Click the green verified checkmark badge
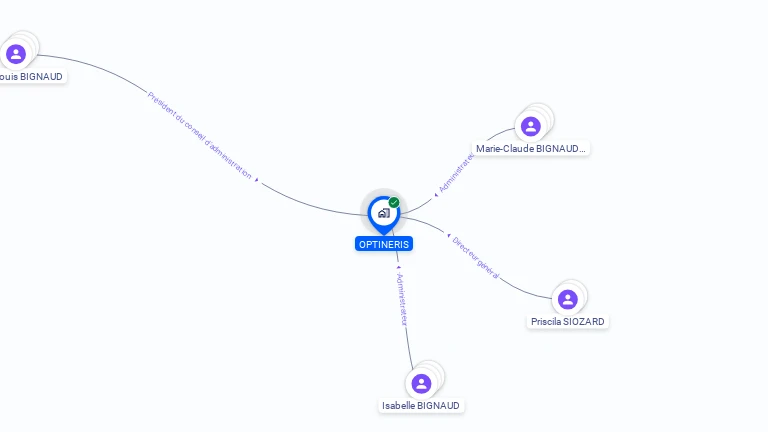Viewport: 768px width, 432px height. point(394,202)
